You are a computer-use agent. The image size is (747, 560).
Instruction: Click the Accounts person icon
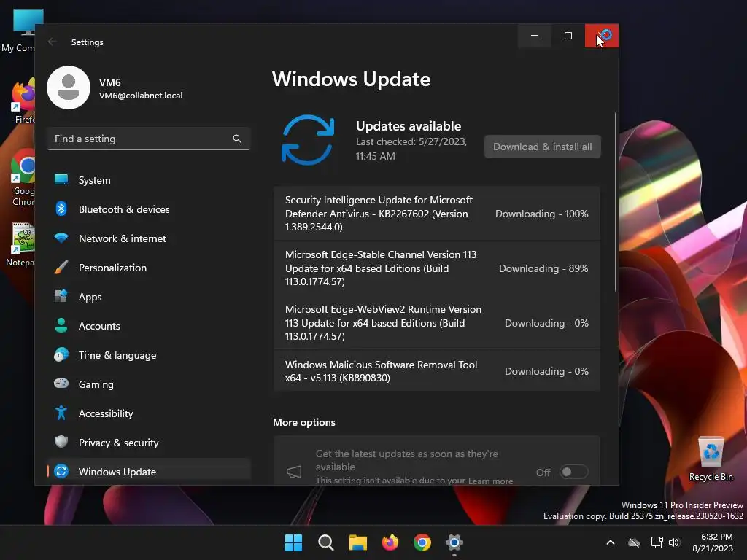click(x=61, y=325)
